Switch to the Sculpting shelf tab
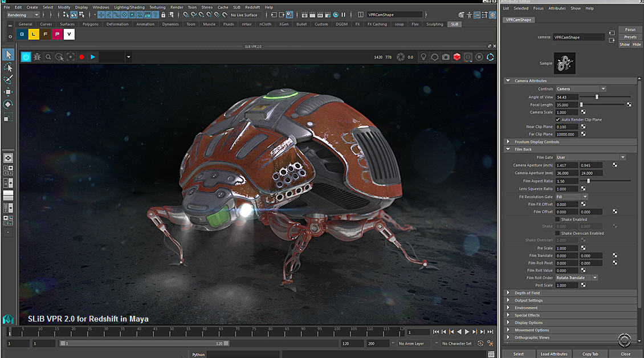644x358 pixels. tap(435, 25)
